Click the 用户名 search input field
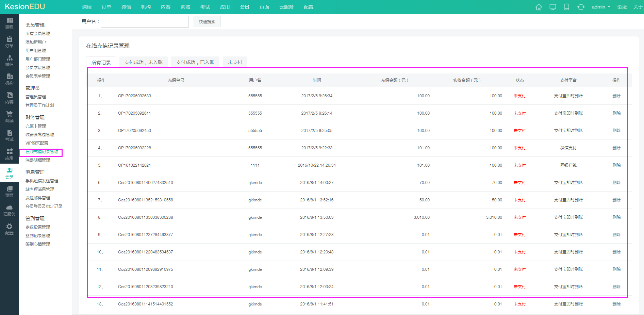The height and width of the screenshot is (315, 644). (145, 22)
